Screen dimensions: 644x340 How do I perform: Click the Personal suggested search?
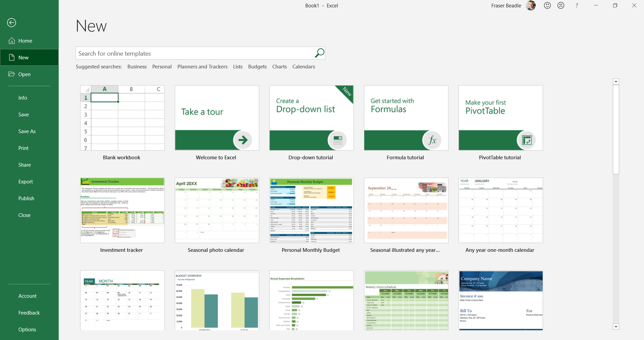point(162,66)
